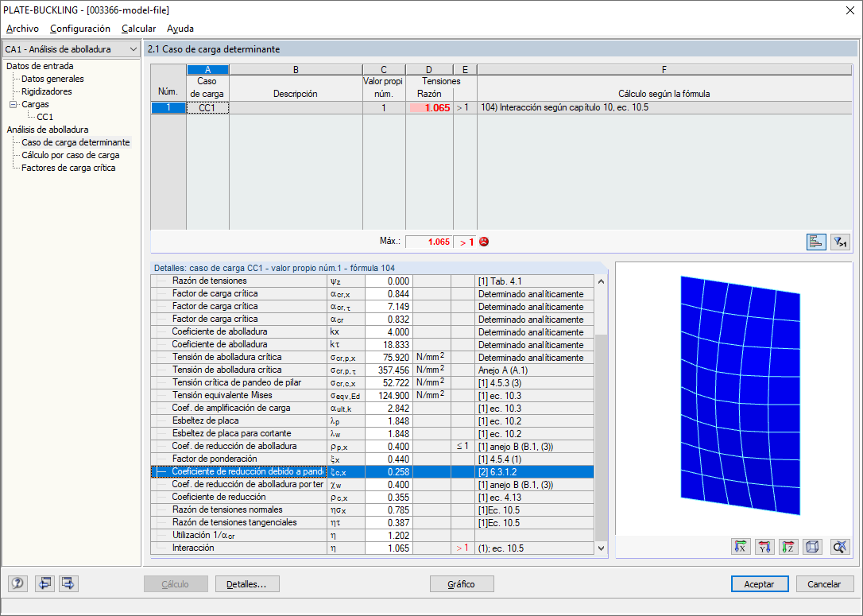Go to next table arrow icon

(68, 583)
